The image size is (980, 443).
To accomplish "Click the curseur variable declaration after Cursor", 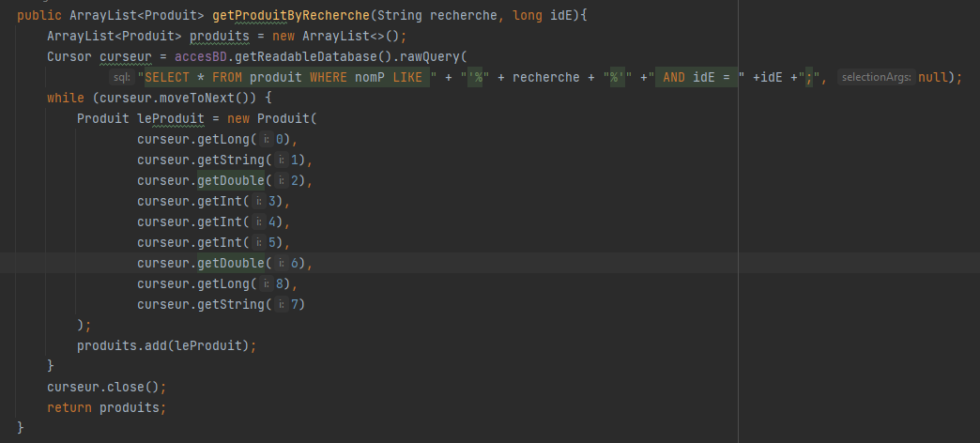I will (126, 56).
